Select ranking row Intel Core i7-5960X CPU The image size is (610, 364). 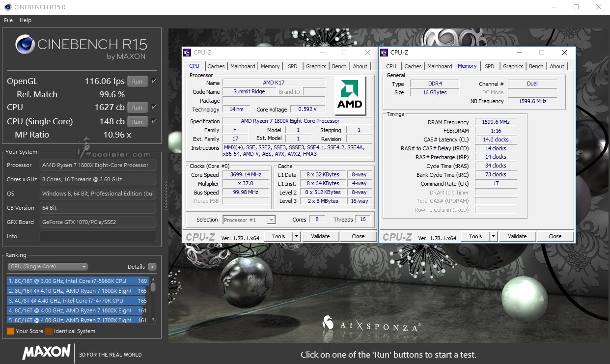point(78,281)
